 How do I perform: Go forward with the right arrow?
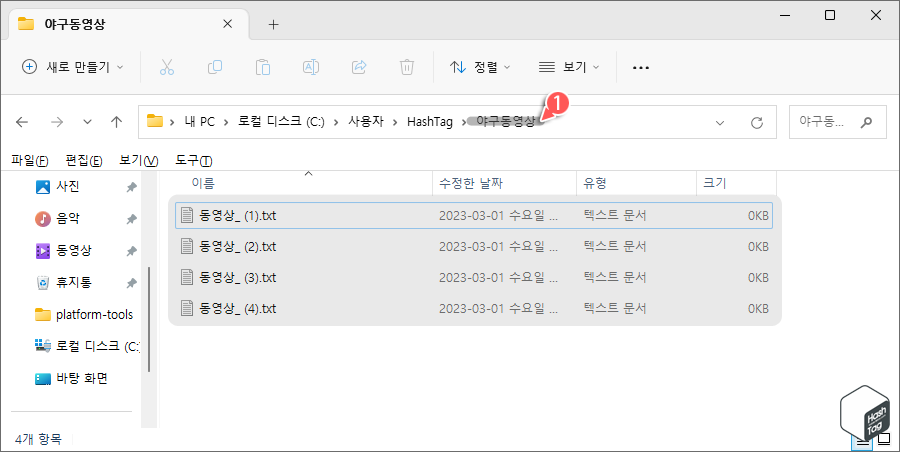[56, 122]
